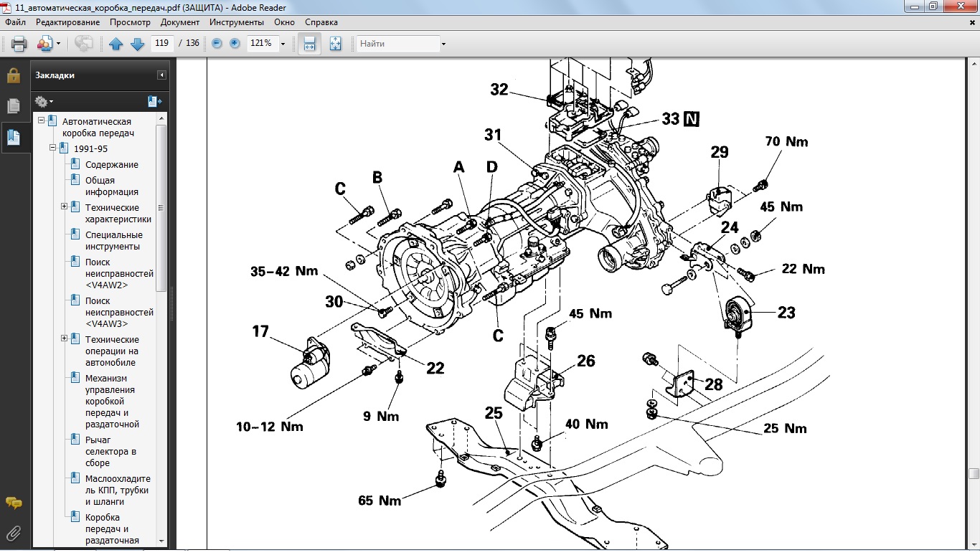The image size is (980, 555).
Task: Go to the next page with down arrow
Action: (137, 44)
